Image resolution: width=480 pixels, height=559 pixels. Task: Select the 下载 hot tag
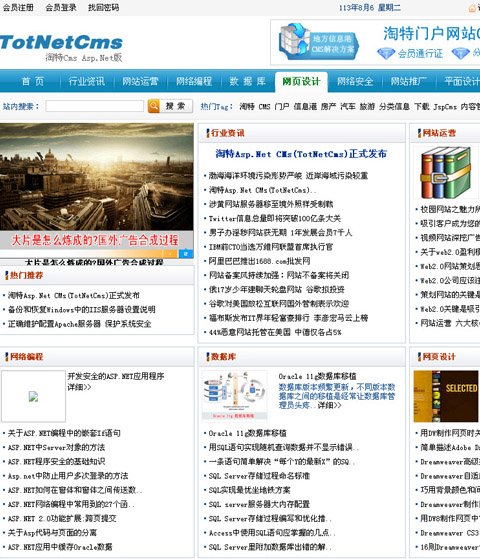(422, 106)
